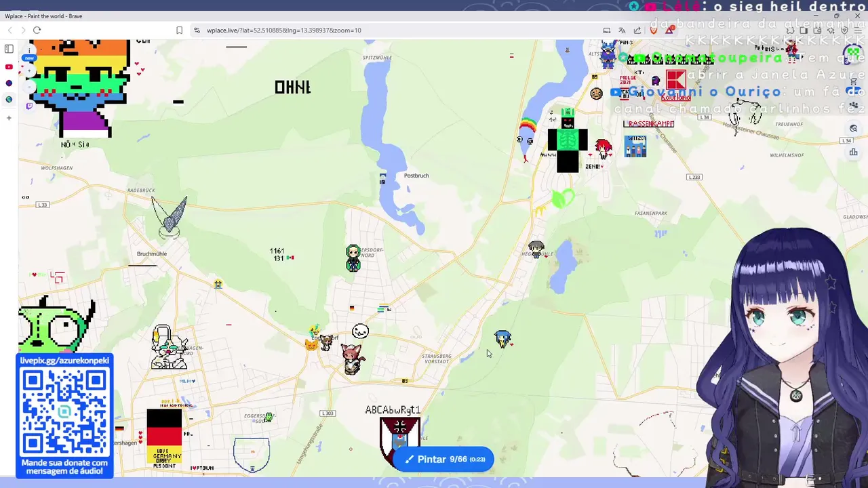The width and height of the screenshot is (868, 488).
Task: Open the install app icon in address bar
Action: pyautogui.click(x=606, y=30)
